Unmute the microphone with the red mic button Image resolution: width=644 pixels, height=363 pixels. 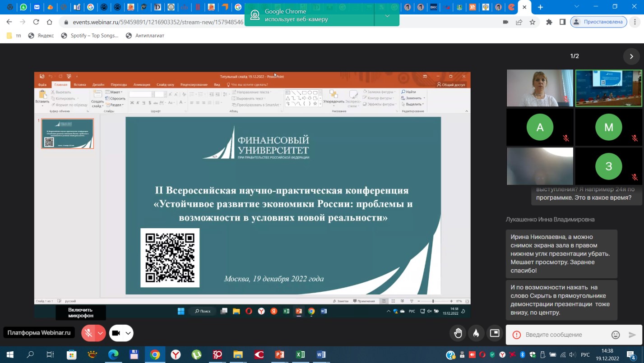coord(89,333)
